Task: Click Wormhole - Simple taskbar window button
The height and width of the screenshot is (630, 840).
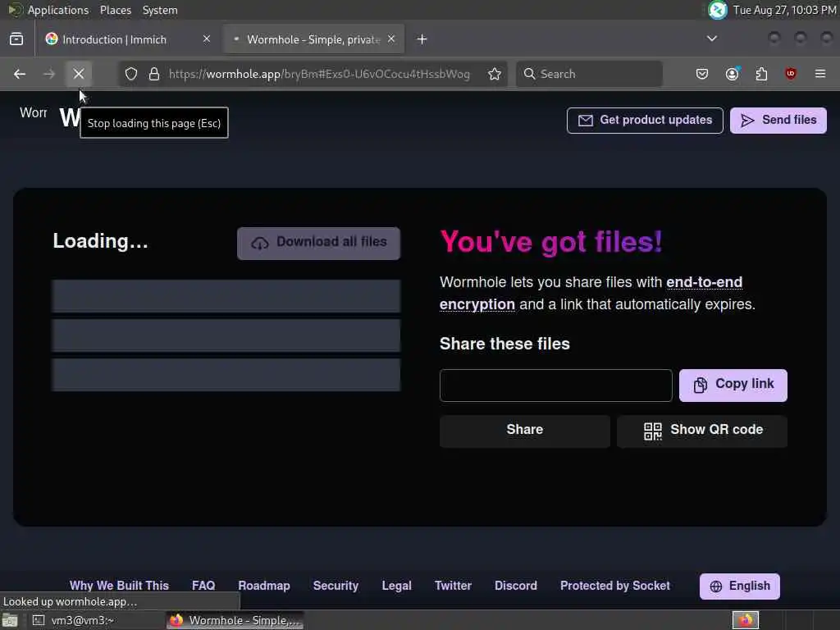Action: pos(235,620)
